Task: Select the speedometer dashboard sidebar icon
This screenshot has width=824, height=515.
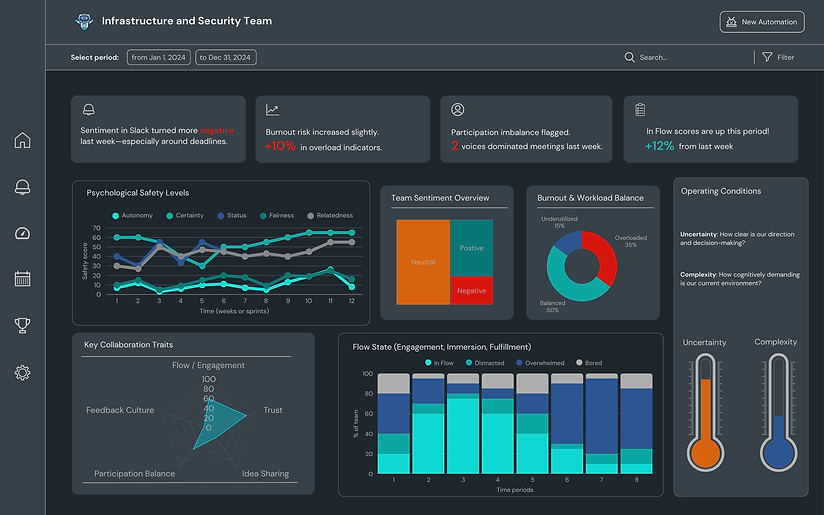Action: (x=22, y=233)
